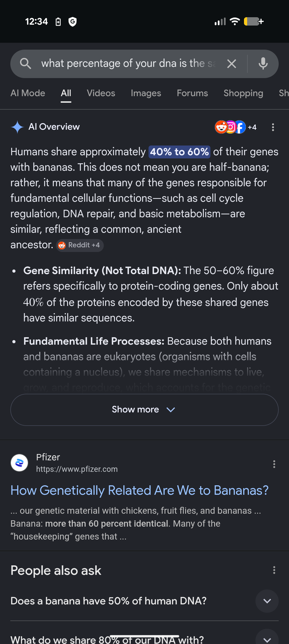The width and height of the screenshot is (289, 644).
Task: Expand "What do we share 80%" question
Action: point(267,639)
